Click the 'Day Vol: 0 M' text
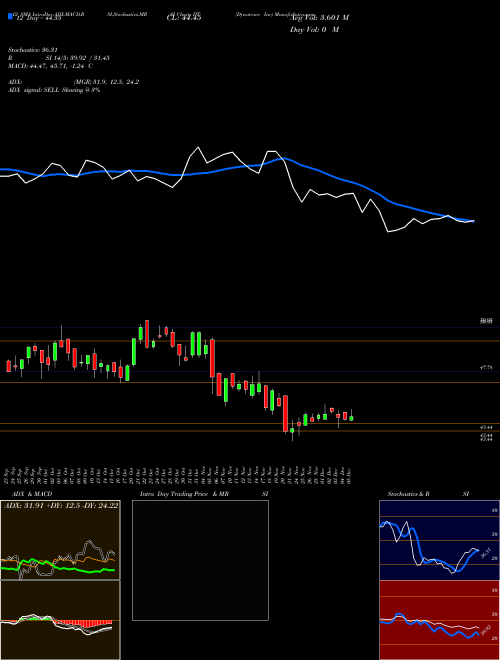The image size is (500, 660). tap(314, 30)
